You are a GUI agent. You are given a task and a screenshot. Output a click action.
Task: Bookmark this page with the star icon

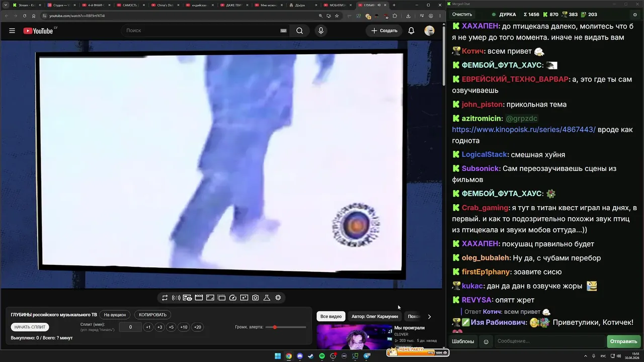[337, 16]
